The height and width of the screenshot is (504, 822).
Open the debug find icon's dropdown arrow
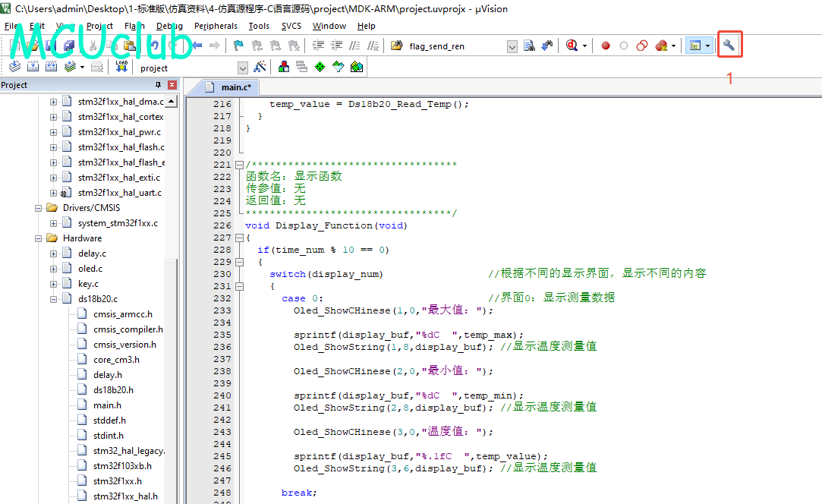point(584,46)
